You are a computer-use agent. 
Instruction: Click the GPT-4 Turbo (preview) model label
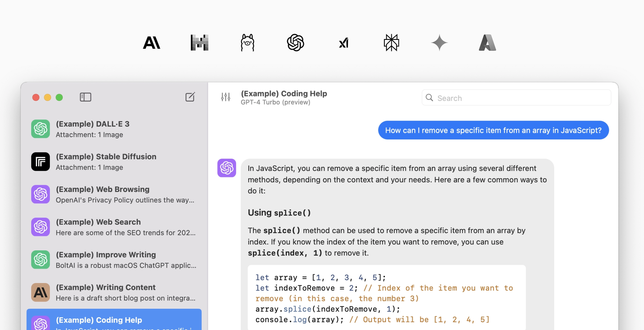click(275, 102)
